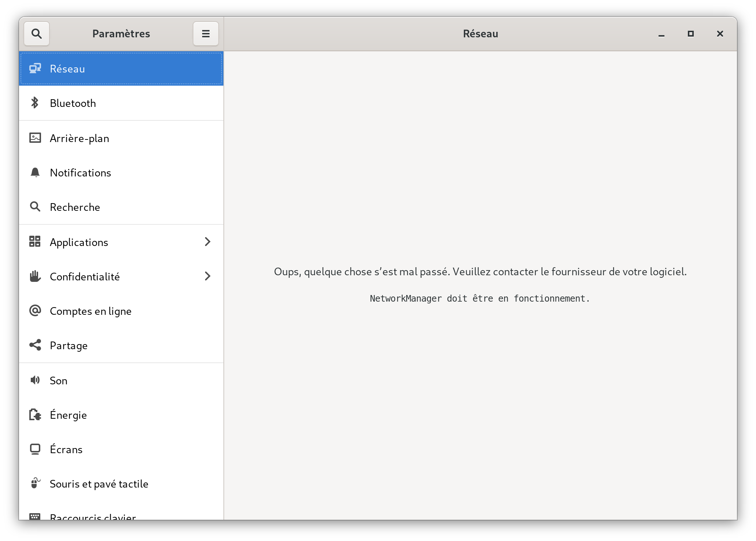Viewport: 756px width, 541px height.
Task: Maximize the Paramètres window
Action: (691, 34)
